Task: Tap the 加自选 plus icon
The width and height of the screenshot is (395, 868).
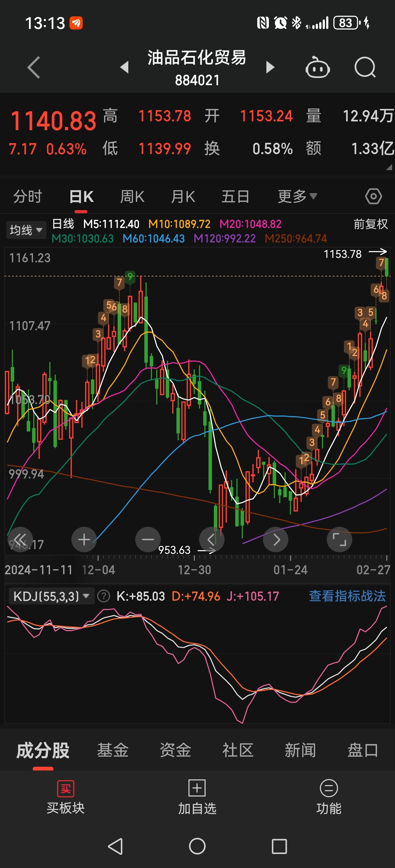Action: coord(197,788)
